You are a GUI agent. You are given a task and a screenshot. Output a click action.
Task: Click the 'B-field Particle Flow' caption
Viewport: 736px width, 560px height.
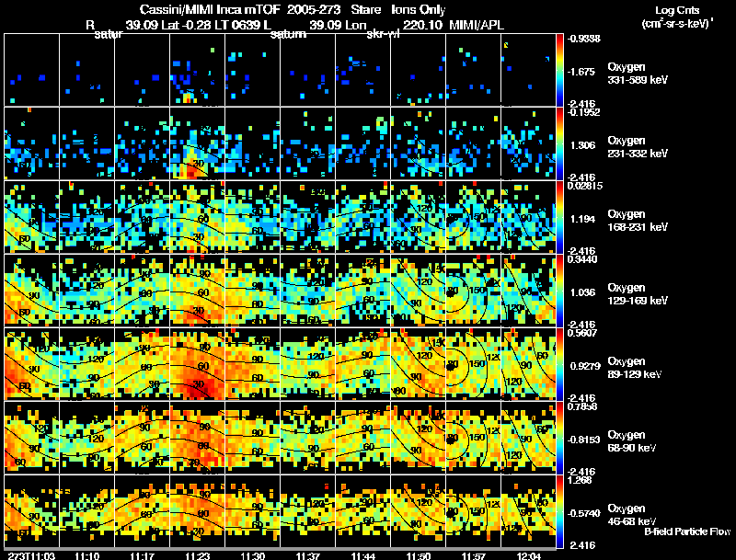(687, 531)
